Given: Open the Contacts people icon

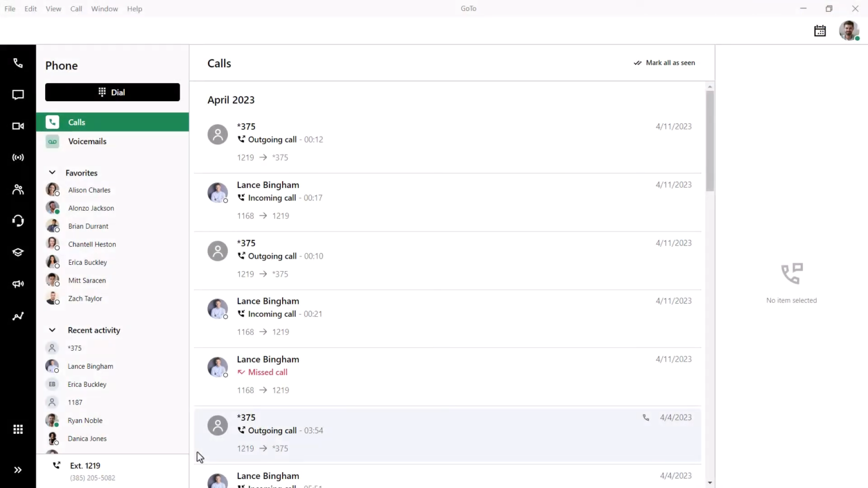Looking at the screenshot, I should tap(18, 189).
